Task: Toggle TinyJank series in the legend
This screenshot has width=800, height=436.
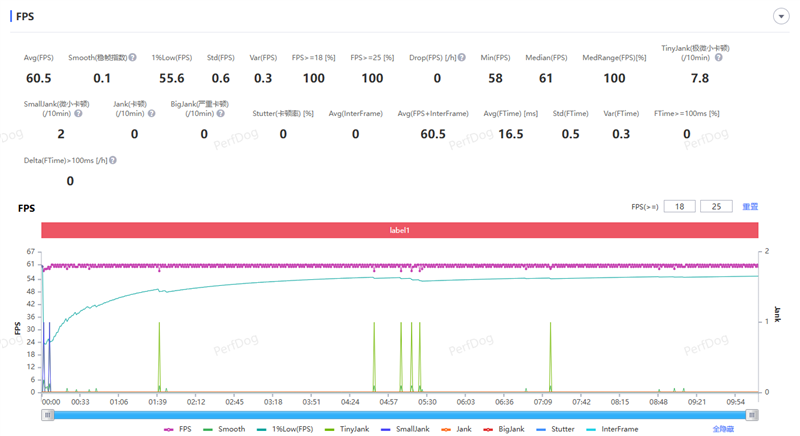Action: point(346,429)
